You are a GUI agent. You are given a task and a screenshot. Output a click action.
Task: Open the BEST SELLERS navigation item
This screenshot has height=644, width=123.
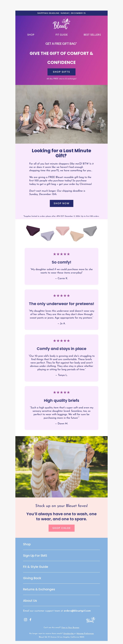[92, 35]
